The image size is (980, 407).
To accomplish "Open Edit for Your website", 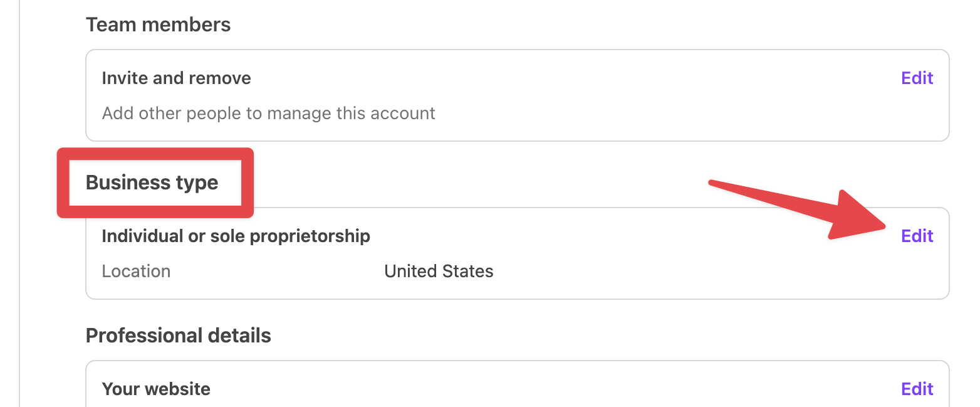I will pos(917,389).
